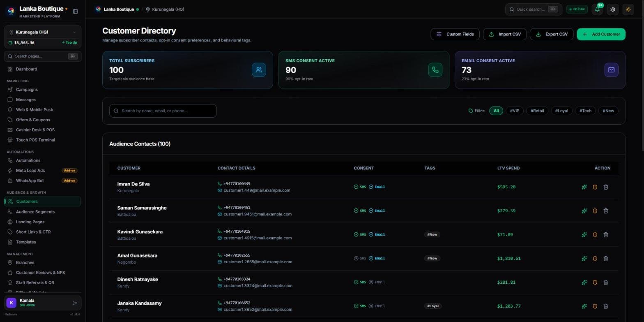644x322 pixels.
Task: Select the #Retail filter chip
Action: pos(537,111)
